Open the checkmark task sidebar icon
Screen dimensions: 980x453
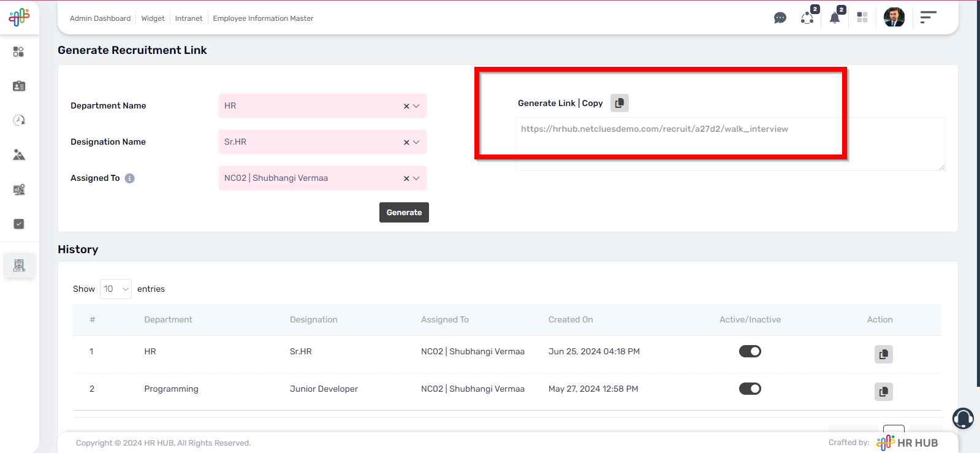pyautogui.click(x=19, y=224)
